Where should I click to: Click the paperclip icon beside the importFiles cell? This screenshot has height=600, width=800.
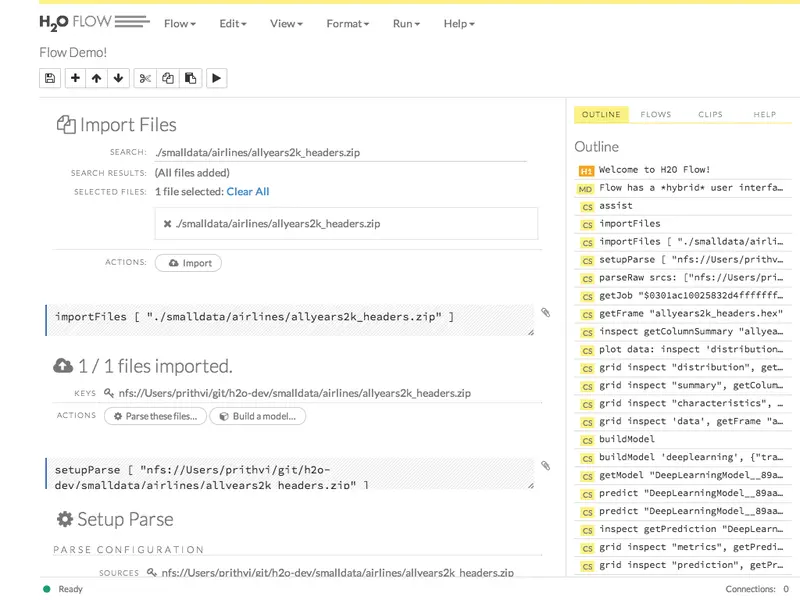(545, 312)
